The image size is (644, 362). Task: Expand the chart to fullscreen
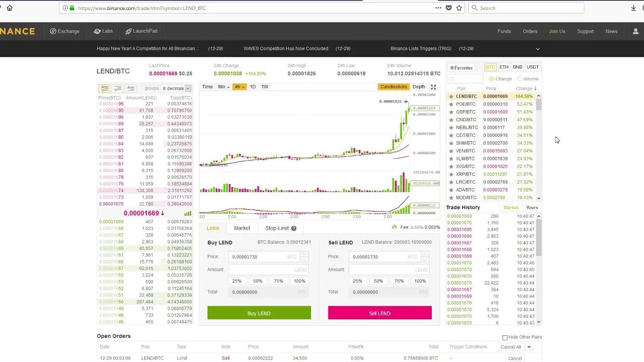coord(433,87)
